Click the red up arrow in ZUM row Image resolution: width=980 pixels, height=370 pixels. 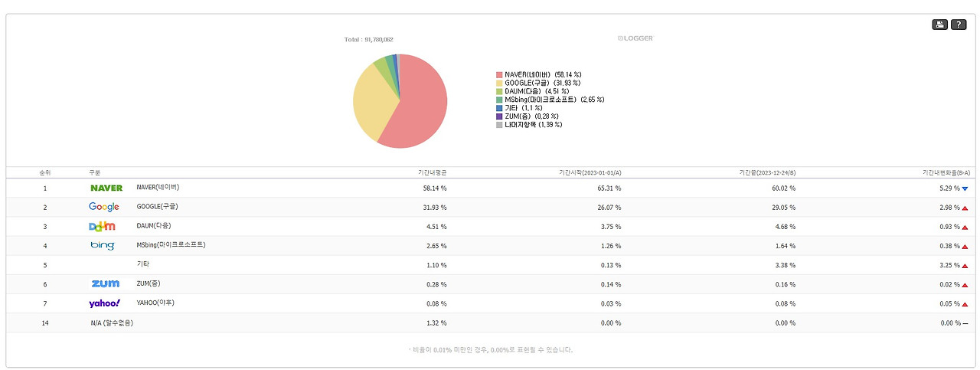[965, 284]
